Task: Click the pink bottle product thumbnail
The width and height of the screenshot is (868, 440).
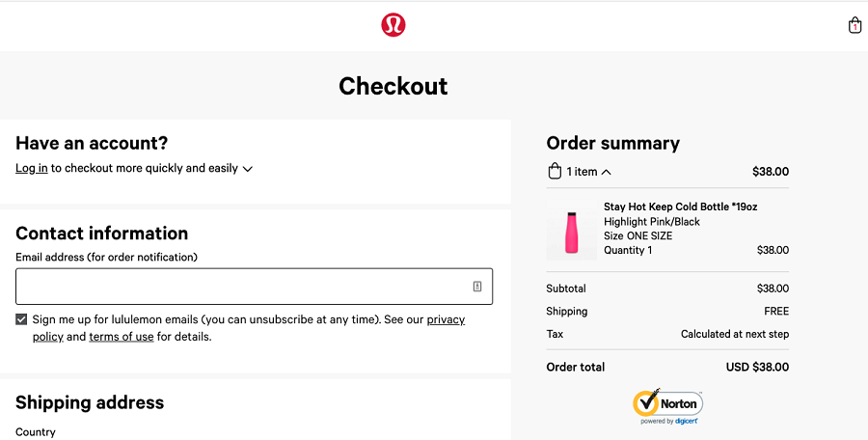Action: click(x=571, y=233)
